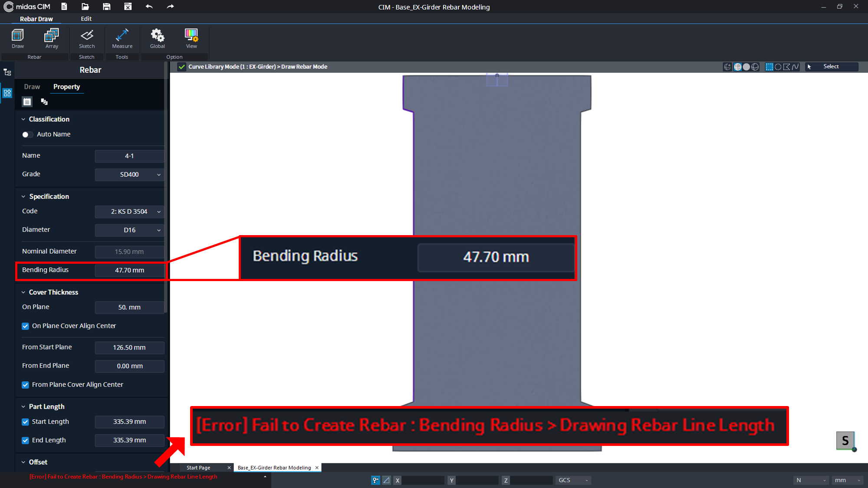Uncheck From Plane Cover Align Center
This screenshot has width=868, height=488.
pos(26,385)
